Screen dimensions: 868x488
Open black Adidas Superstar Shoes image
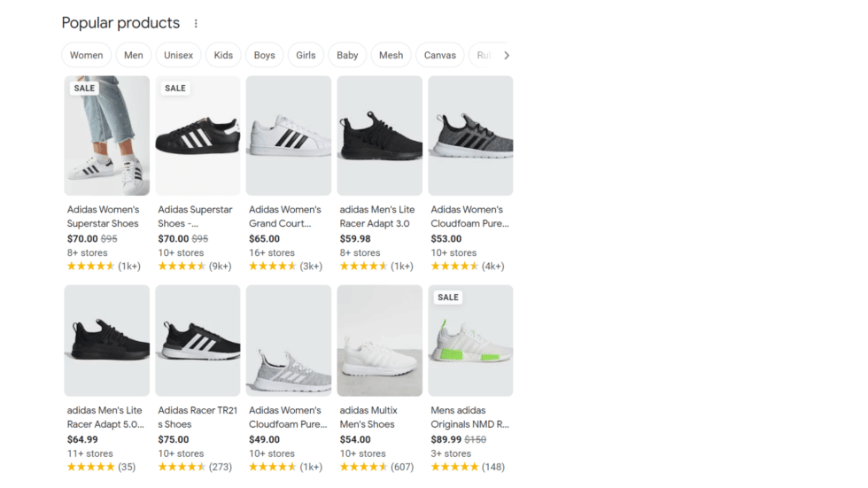198,136
